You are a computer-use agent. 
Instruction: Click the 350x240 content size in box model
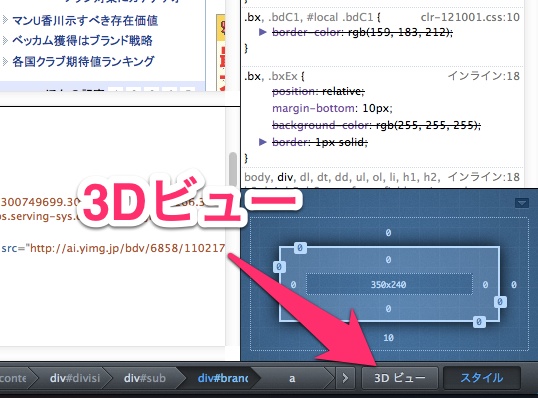tap(388, 284)
